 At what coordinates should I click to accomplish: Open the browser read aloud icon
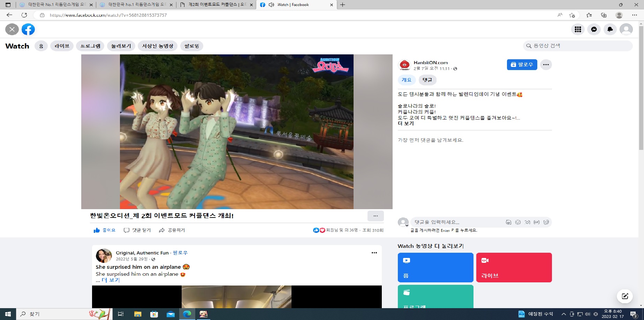pyautogui.click(x=560, y=15)
